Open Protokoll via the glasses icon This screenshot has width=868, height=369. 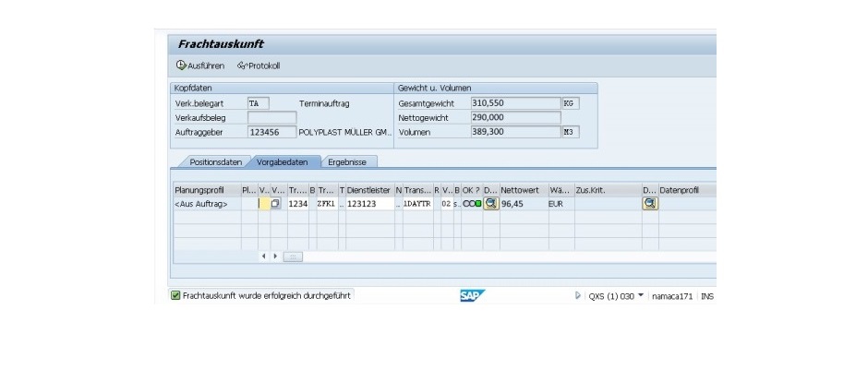pyautogui.click(x=242, y=65)
